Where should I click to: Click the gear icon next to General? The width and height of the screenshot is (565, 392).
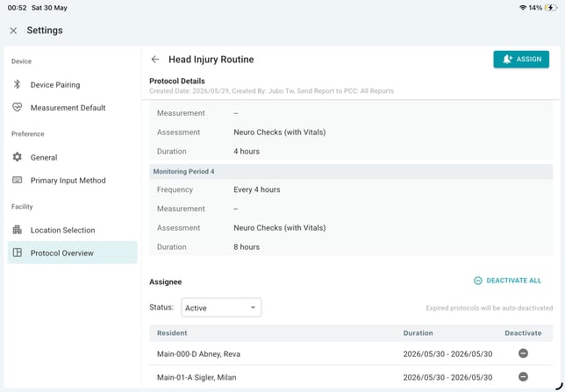(x=17, y=157)
